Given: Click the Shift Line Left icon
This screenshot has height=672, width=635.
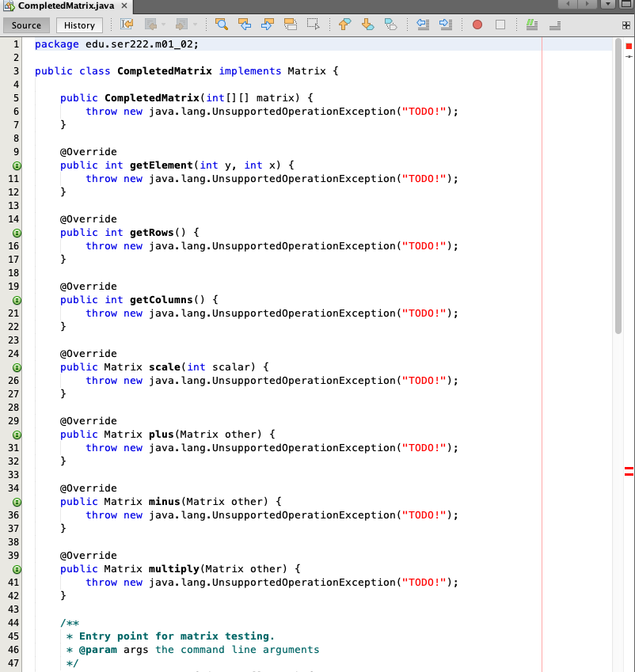Looking at the screenshot, I should click(425, 25).
